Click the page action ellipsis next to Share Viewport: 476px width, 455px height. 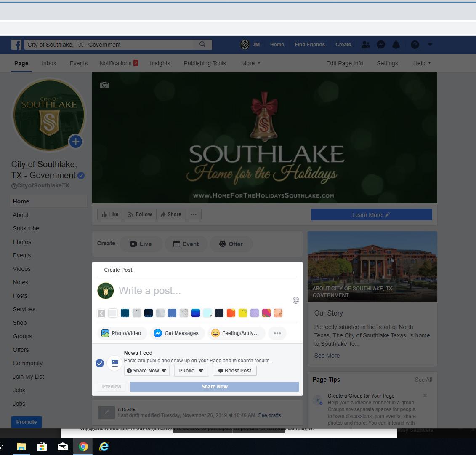coord(193,214)
